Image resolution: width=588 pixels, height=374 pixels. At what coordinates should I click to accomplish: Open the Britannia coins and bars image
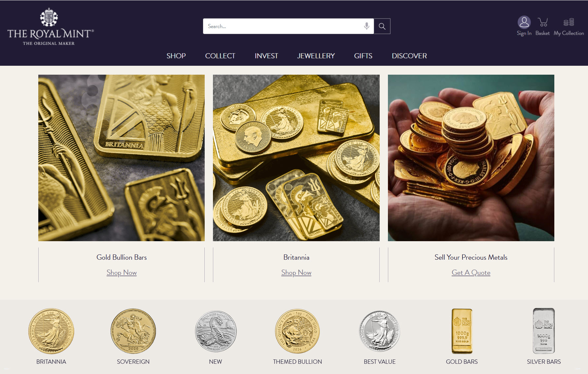pos(296,158)
